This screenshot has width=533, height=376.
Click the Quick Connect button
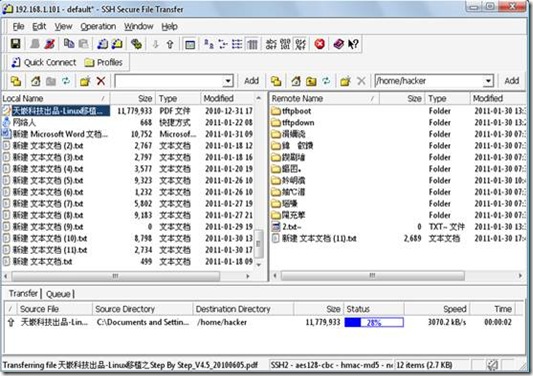pos(44,63)
